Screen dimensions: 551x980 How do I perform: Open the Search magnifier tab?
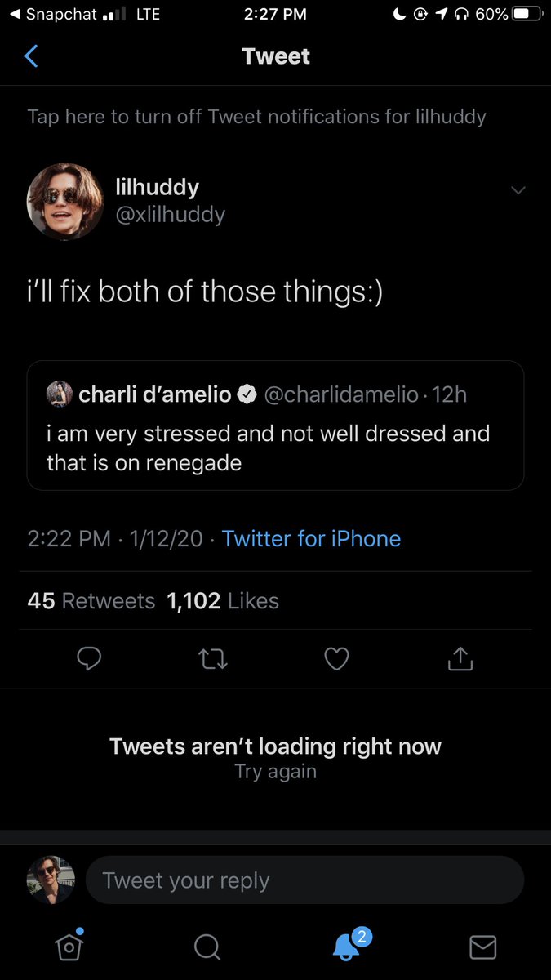tap(207, 947)
